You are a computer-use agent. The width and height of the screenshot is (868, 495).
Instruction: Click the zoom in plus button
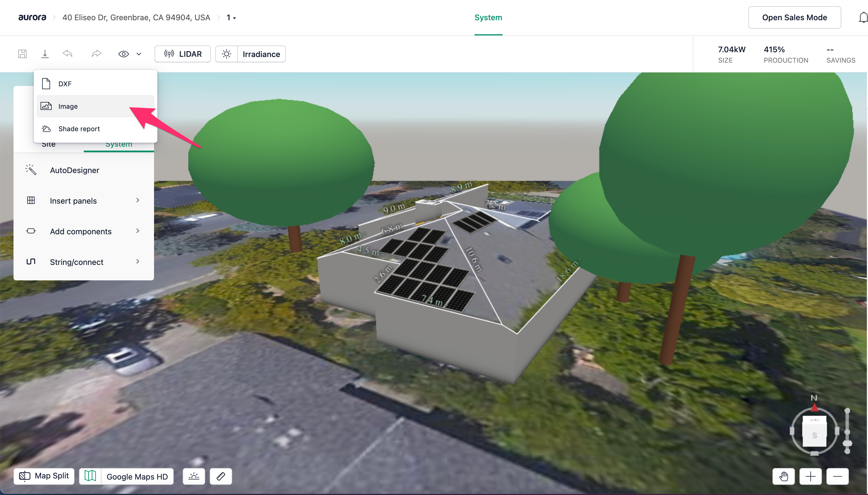click(x=811, y=476)
